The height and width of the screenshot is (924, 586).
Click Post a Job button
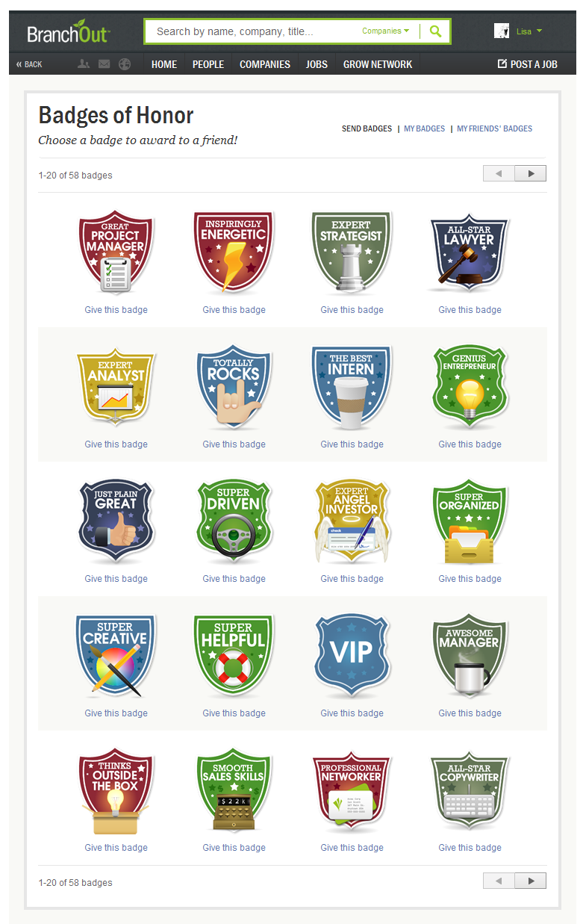528,64
